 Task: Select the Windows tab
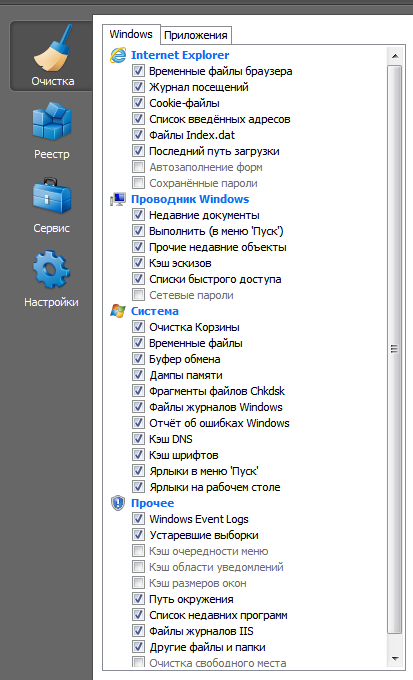tap(131, 34)
